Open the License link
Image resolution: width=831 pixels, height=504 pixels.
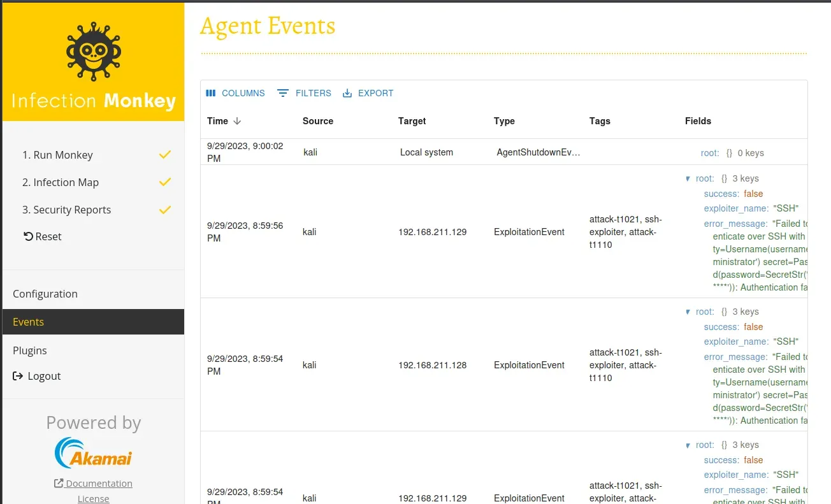(x=93, y=498)
